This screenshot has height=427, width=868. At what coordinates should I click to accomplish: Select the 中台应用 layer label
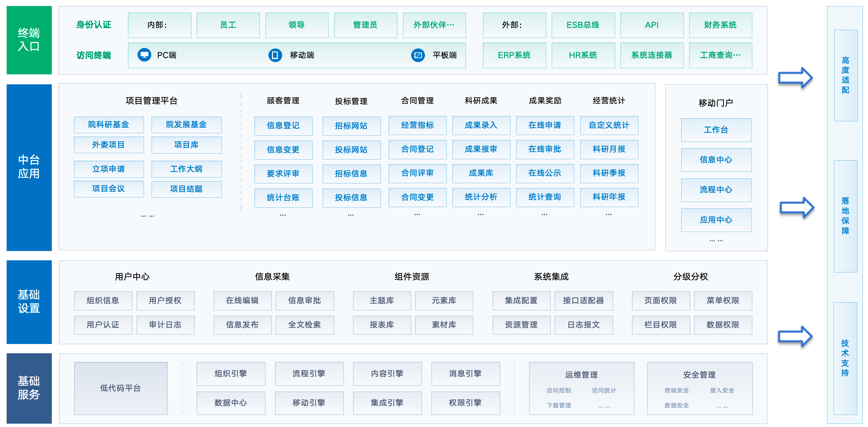click(29, 167)
